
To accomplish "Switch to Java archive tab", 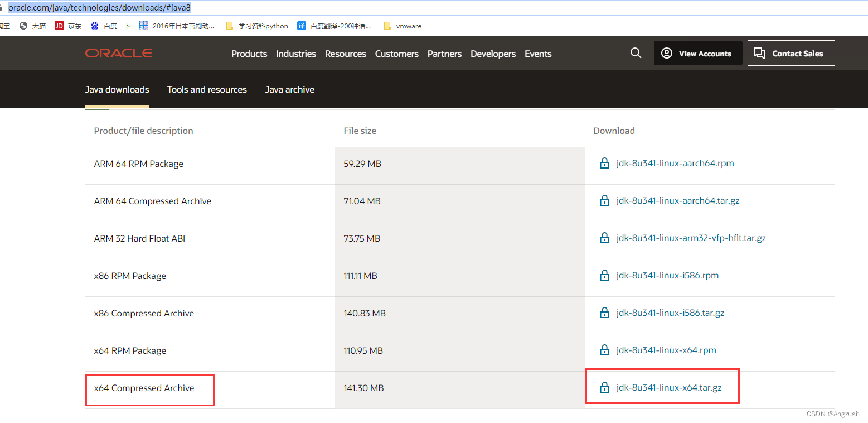I will click(x=290, y=89).
